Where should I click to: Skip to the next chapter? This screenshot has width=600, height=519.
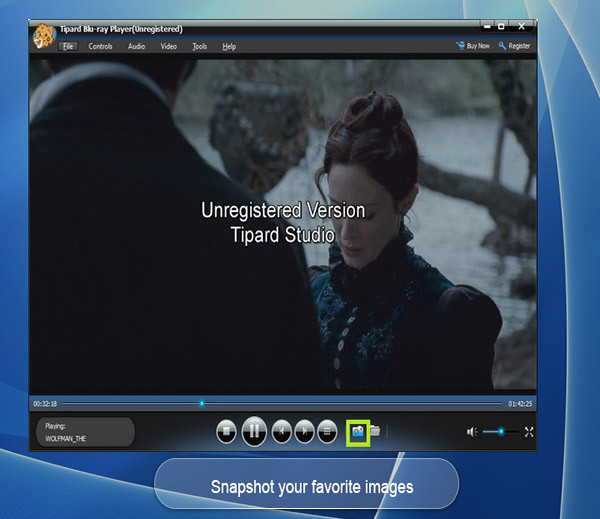coord(305,431)
